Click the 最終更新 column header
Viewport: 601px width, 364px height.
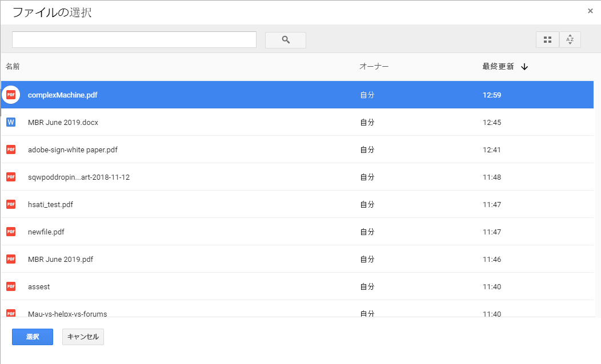498,67
